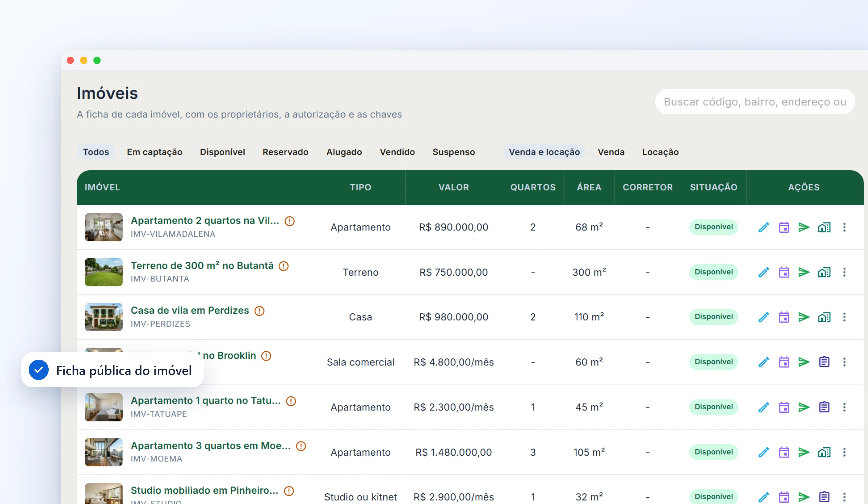Edit the Vila Madalena apartment with pencil icon
Image resolution: width=868 pixels, height=504 pixels.
[763, 227]
